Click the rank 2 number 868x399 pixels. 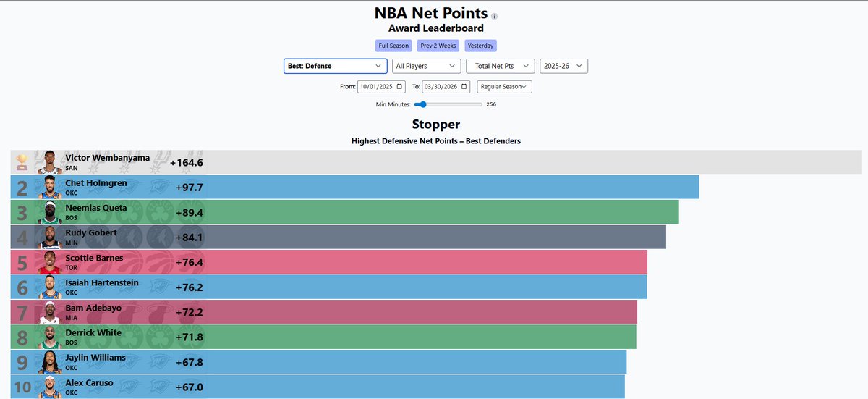pyautogui.click(x=22, y=188)
